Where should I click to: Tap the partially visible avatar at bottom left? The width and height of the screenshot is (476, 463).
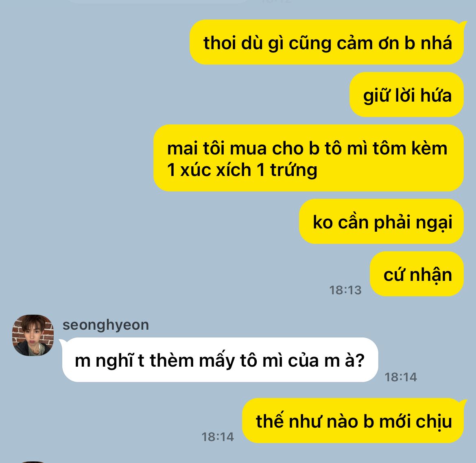tap(33, 462)
